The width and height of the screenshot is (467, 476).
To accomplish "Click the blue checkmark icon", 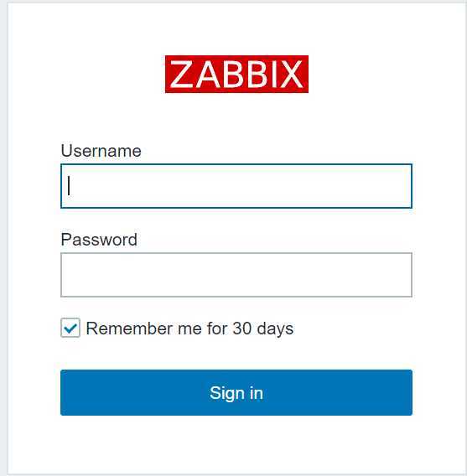I will point(70,329).
